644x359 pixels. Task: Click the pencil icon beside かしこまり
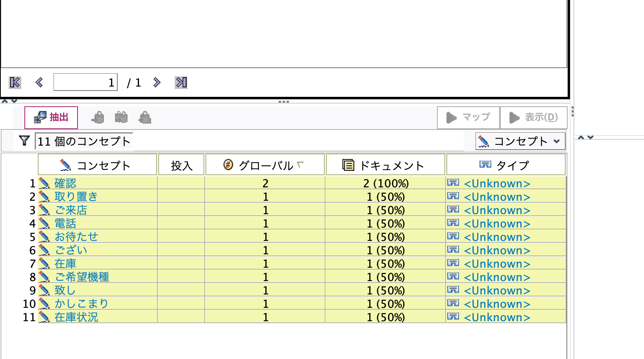point(44,303)
